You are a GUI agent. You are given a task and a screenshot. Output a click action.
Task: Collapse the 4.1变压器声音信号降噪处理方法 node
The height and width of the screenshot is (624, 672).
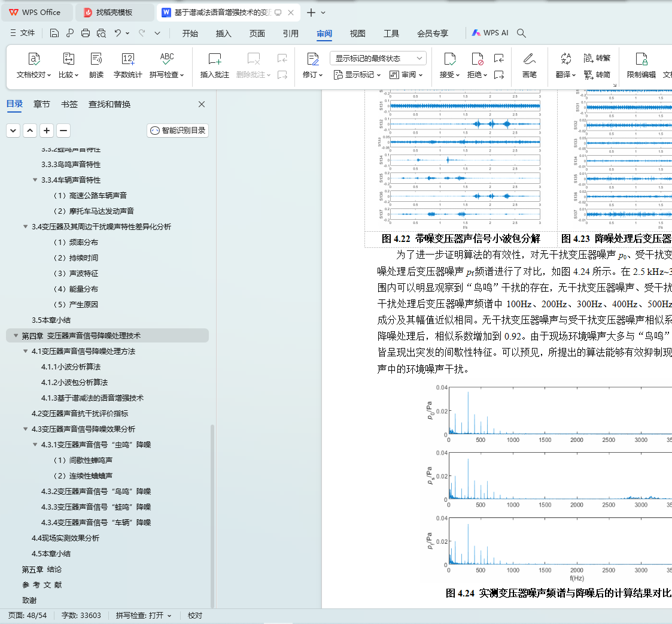[25, 352]
